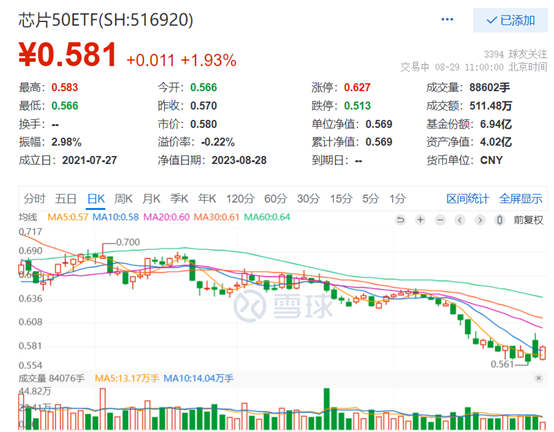Image resolution: width=554 pixels, height=432 pixels.
Task: Click the 溢价率 value -0.22%
Action: [218, 142]
